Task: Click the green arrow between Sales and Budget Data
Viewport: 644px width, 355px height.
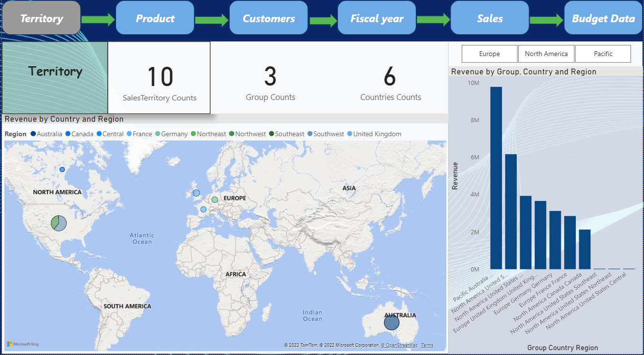Action: [x=545, y=18]
